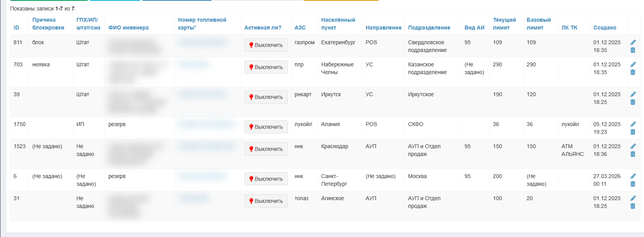Sort by Причина блокировки column header

48,24
